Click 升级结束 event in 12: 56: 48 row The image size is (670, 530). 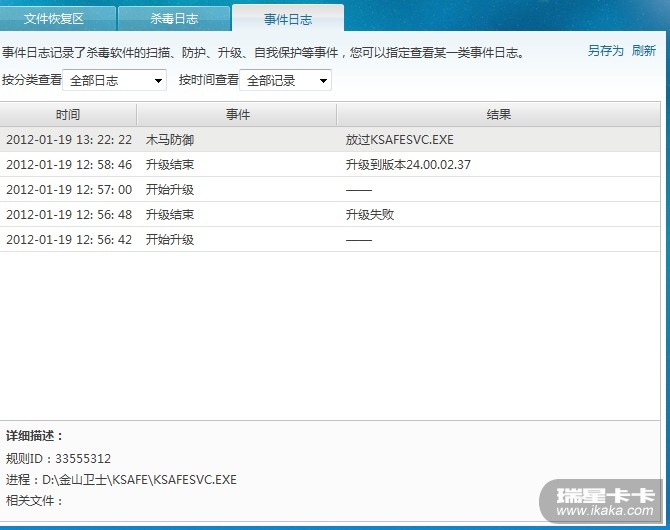pyautogui.click(x=170, y=215)
